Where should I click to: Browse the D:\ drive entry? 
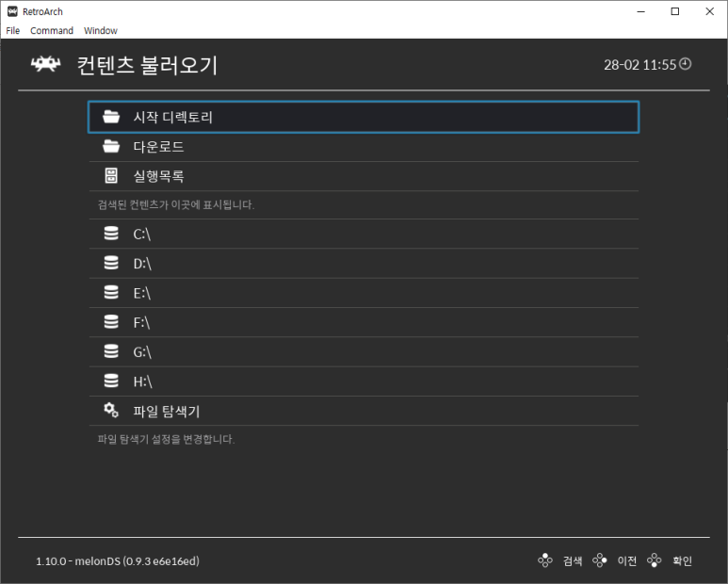tap(364, 263)
